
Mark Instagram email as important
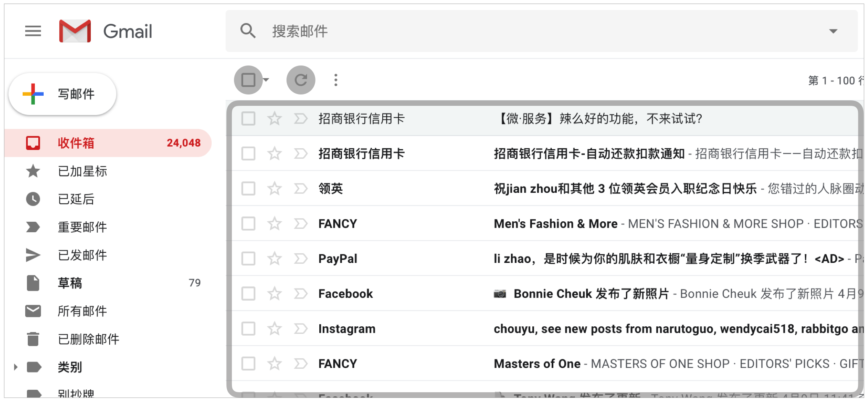click(x=301, y=328)
